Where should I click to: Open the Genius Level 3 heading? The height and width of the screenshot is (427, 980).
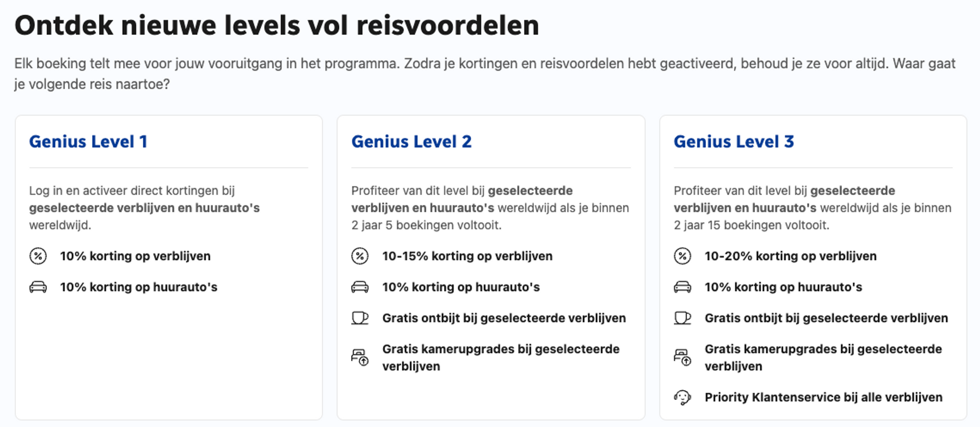pos(733,141)
